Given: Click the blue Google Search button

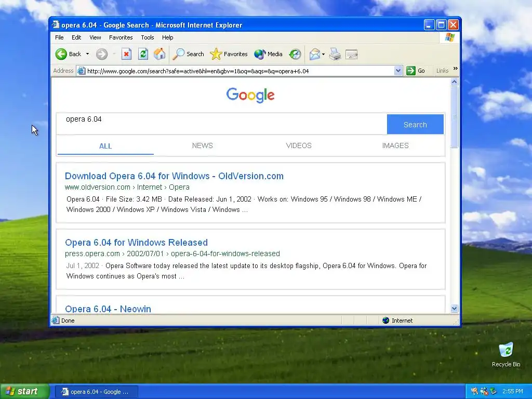Looking at the screenshot, I should coord(415,125).
